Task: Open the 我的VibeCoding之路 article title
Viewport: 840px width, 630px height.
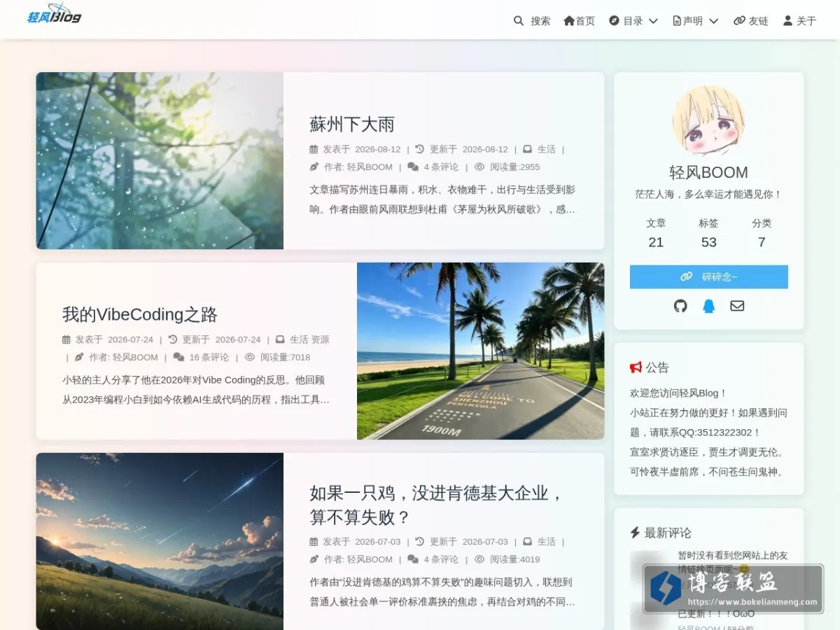Action: [140, 314]
